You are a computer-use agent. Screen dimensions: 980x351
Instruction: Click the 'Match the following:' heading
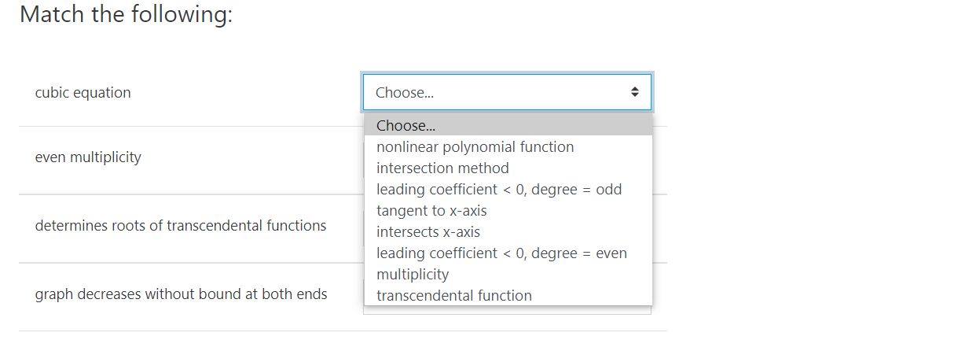(126, 14)
